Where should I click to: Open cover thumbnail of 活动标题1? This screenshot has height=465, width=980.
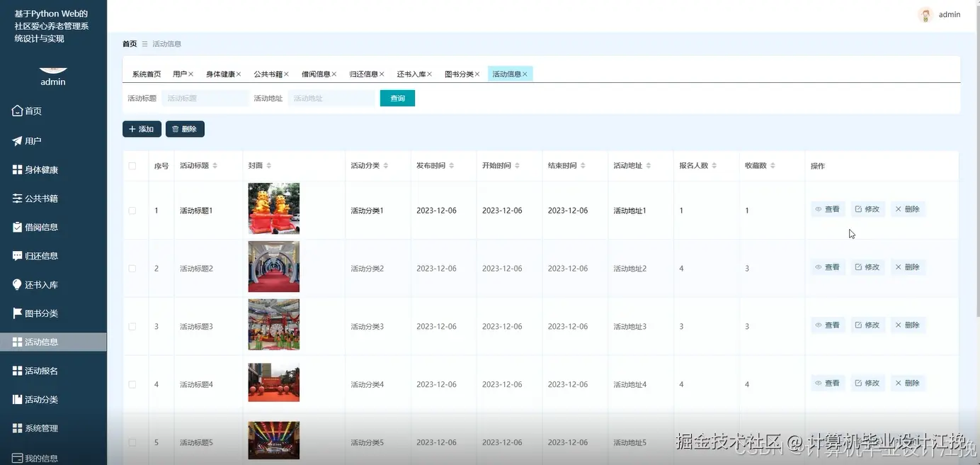(274, 208)
